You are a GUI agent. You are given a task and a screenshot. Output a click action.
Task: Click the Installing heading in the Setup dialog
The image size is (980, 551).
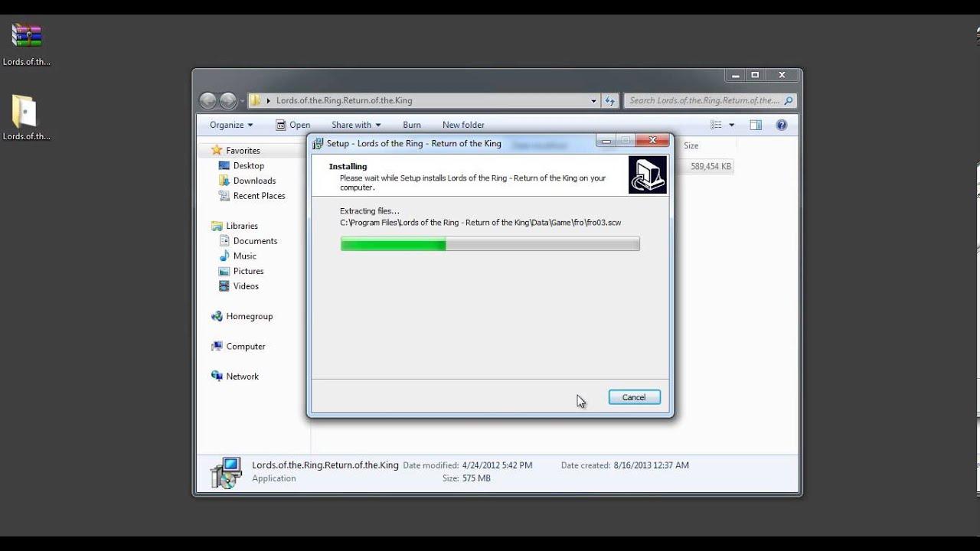pyautogui.click(x=348, y=166)
